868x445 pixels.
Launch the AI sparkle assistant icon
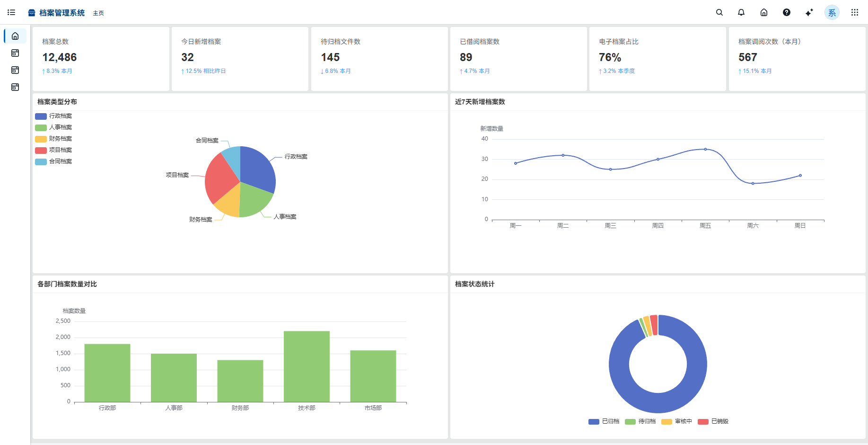[x=809, y=13]
